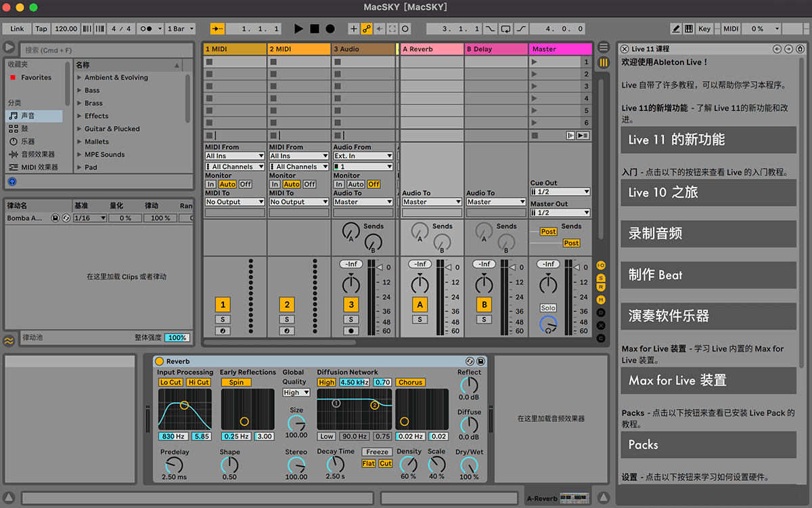This screenshot has height=508, width=812.
Task: Open track 3 Audio To Master dropdown
Action: click(x=363, y=202)
